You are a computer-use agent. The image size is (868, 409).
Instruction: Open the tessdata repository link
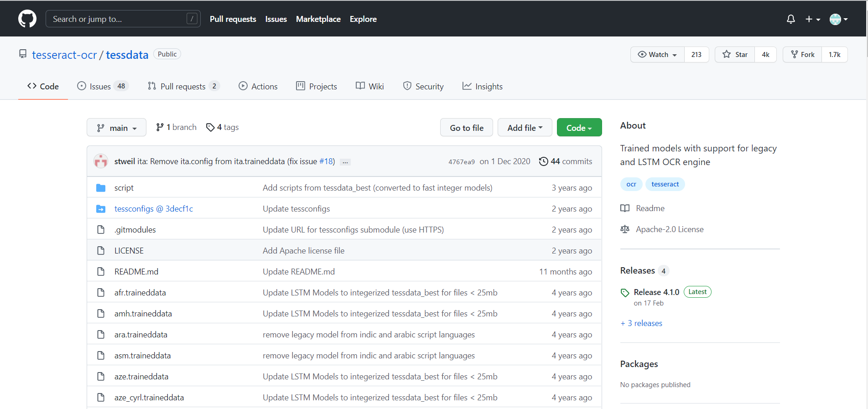pyautogui.click(x=127, y=55)
